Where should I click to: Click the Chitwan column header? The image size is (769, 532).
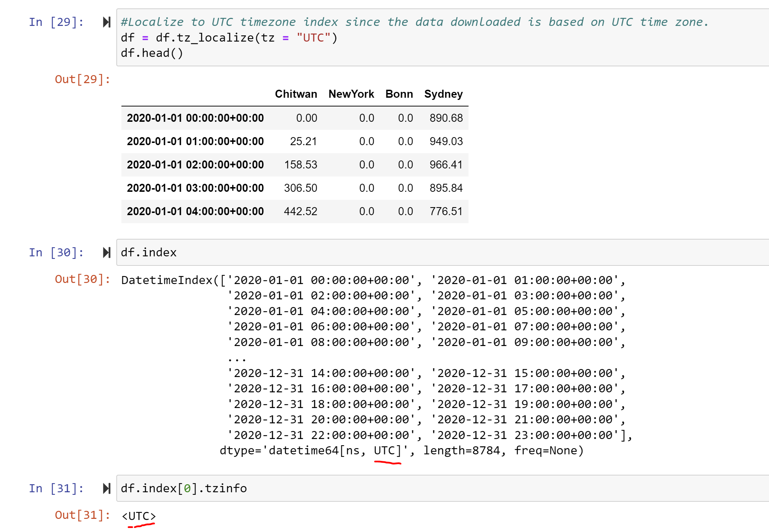[296, 94]
